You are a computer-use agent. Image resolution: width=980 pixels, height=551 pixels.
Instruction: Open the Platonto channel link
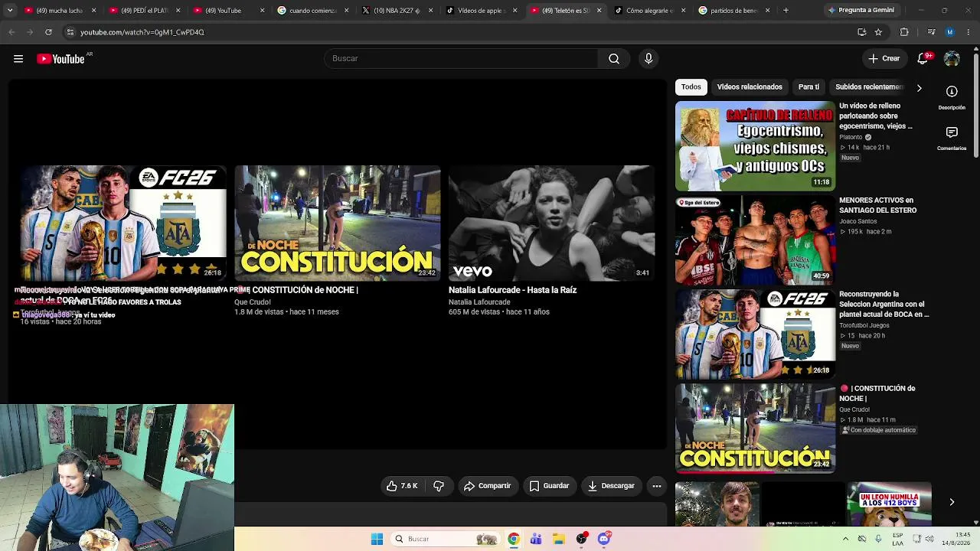tap(851, 137)
